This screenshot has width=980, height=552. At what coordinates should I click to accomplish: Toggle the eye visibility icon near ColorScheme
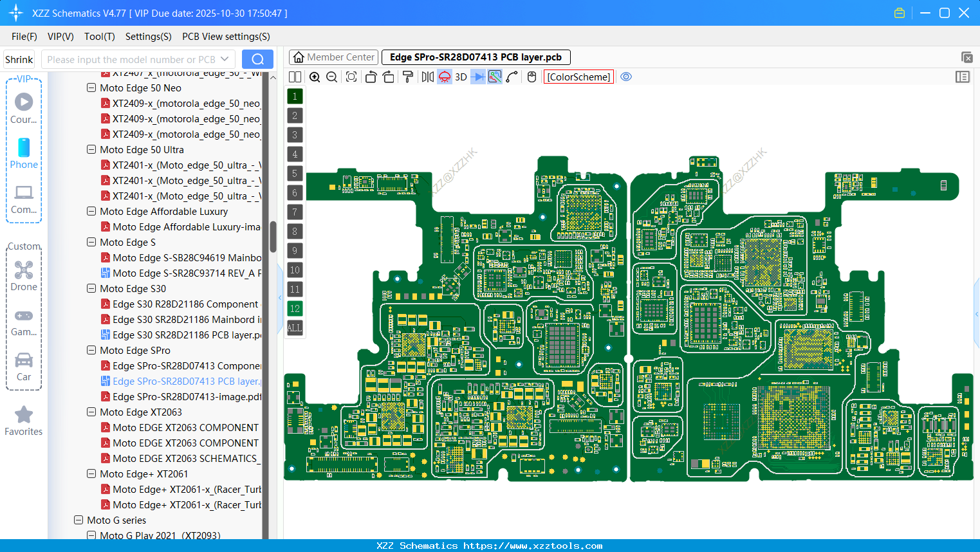(626, 77)
